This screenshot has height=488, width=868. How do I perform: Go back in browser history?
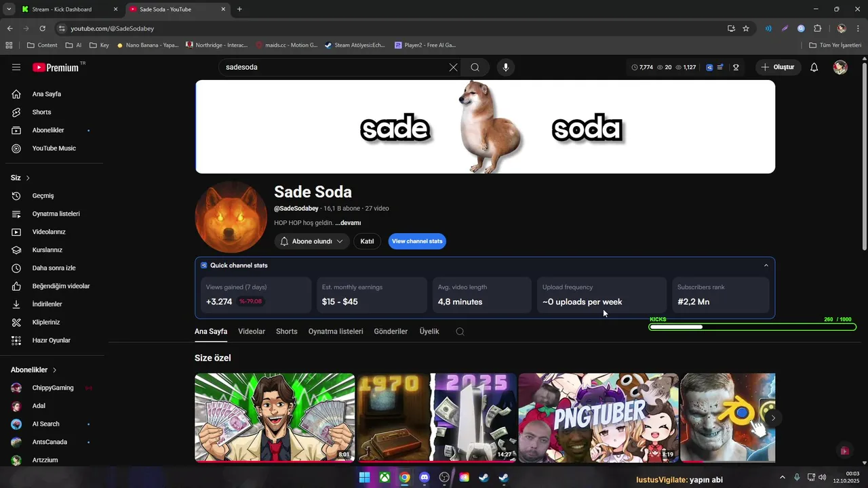[9, 28]
